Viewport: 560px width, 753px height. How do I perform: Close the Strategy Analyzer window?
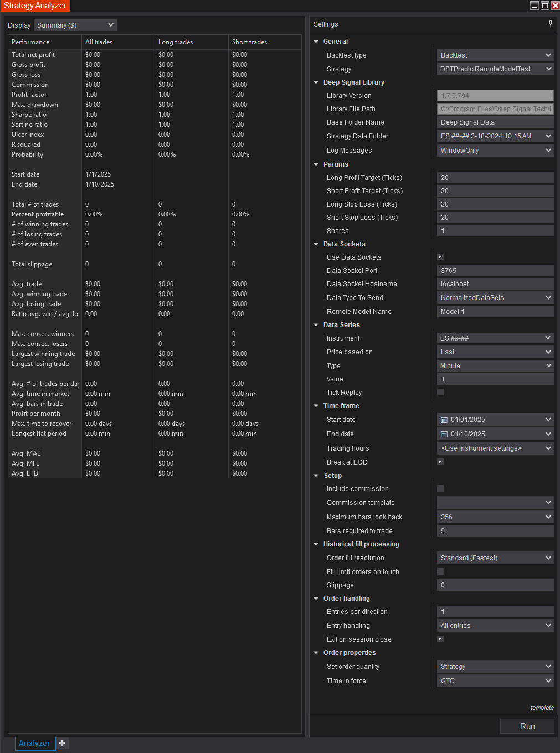pyautogui.click(x=555, y=6)
